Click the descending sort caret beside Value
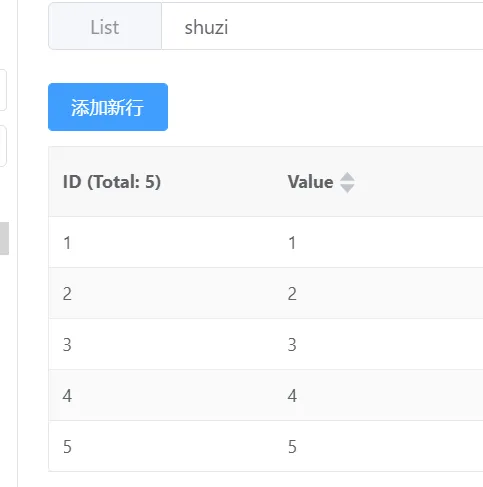Screen dimensions: 483x487 pyautogui.click(x=347, y=188)
